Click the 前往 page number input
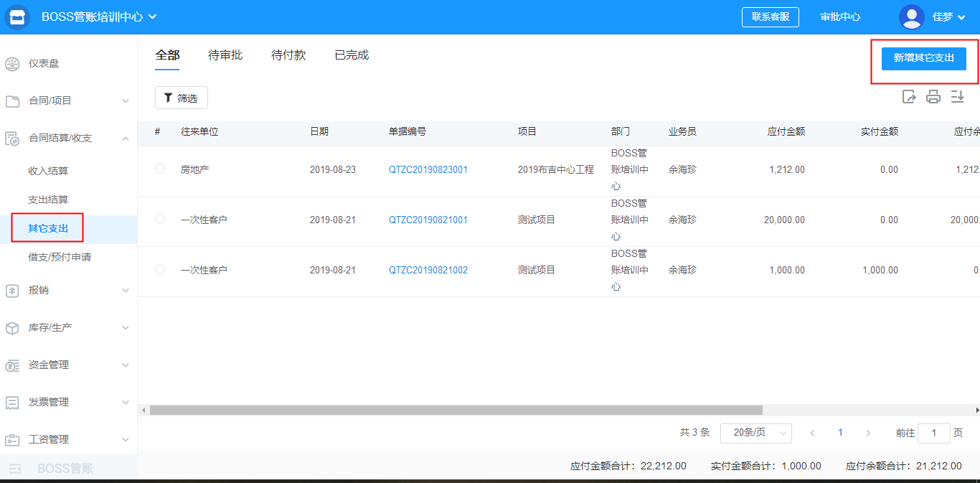This screenshot has height=483, width=980. (935, 433)
